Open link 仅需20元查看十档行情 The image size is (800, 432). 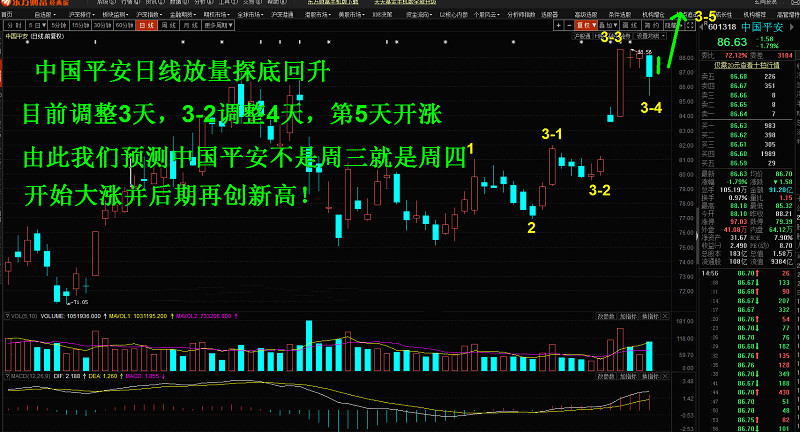coord(746,65)
